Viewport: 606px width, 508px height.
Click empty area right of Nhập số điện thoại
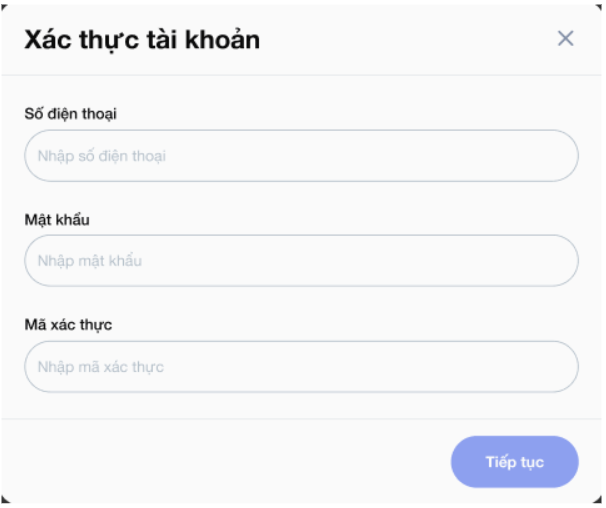371,156
